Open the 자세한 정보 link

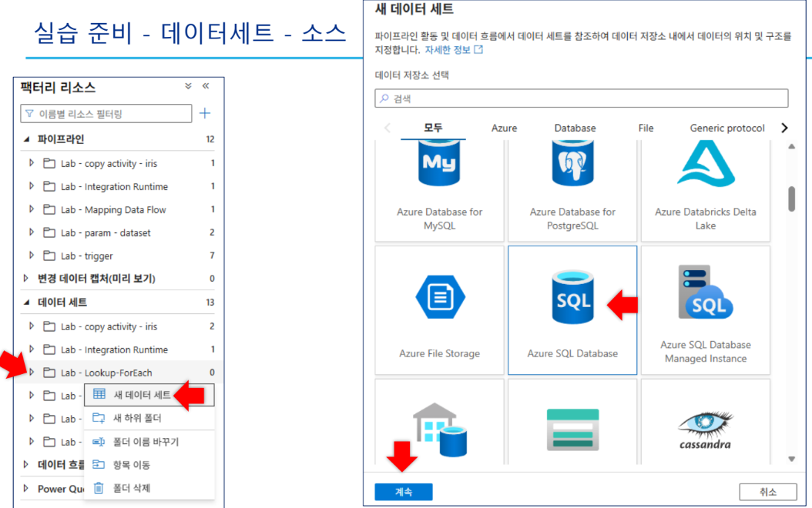tap(448, 50)
